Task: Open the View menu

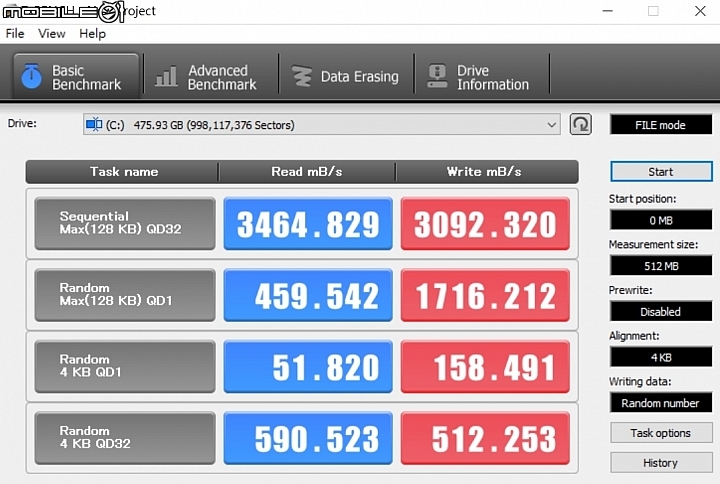Action: tap(51, 34)
